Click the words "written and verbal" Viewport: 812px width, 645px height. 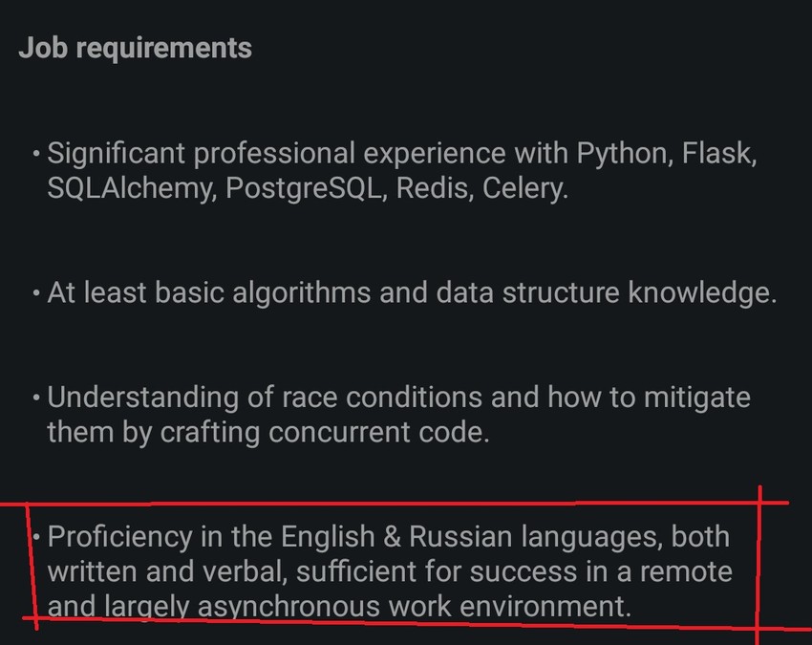(x=167, y=571)
